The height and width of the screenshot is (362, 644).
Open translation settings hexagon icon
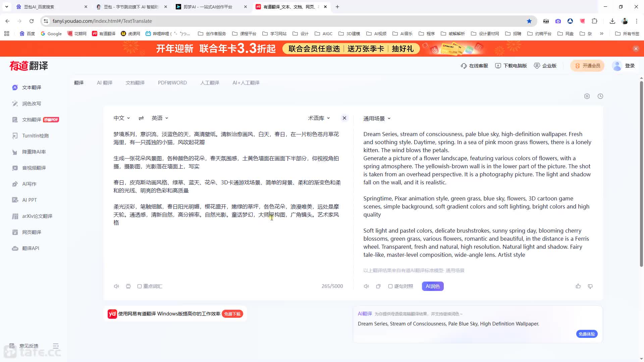tap(587, 96)
